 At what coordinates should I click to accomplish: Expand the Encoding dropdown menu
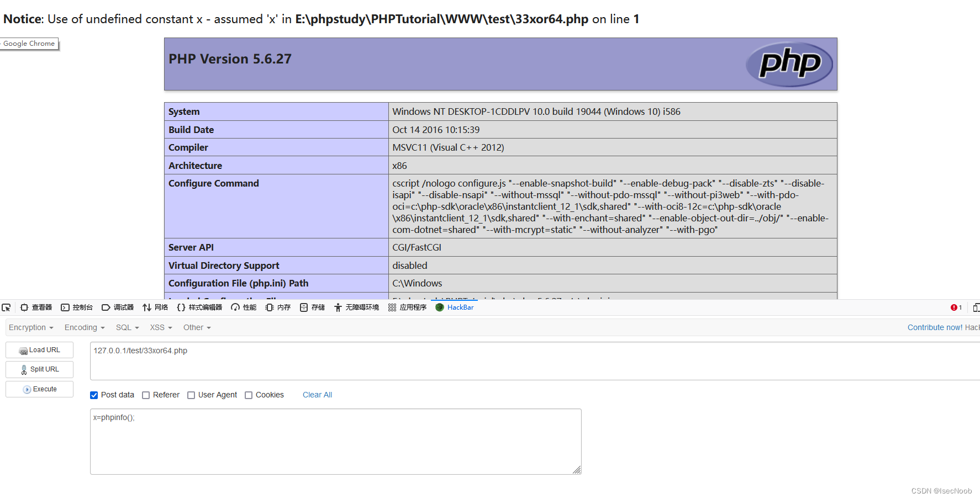click(85, 327)
